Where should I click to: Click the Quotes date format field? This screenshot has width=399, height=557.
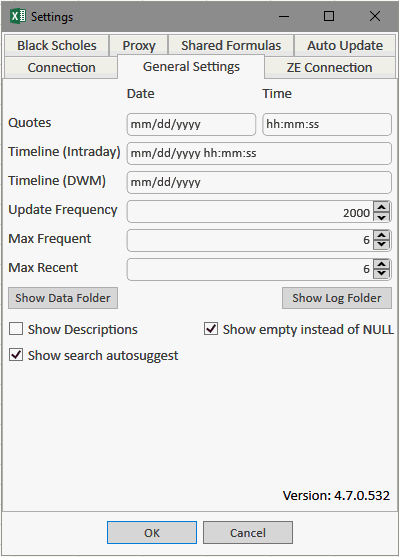191,124
